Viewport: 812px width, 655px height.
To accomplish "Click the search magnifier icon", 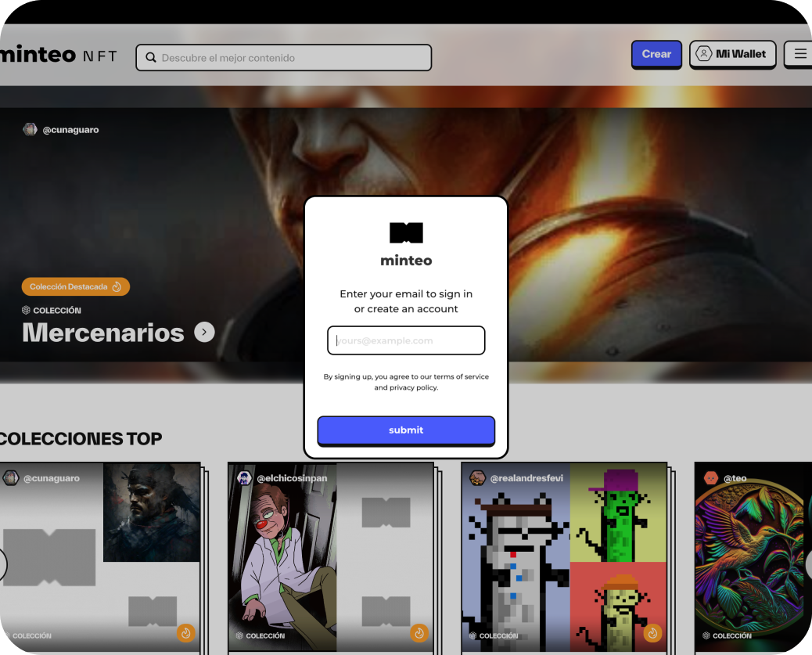I will pos(151,58).
